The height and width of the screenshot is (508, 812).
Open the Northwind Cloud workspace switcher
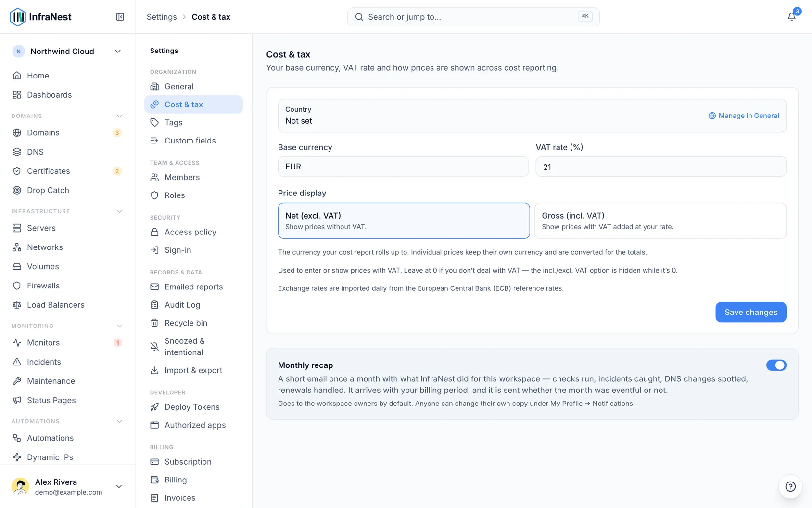click(x=67, y=52)
